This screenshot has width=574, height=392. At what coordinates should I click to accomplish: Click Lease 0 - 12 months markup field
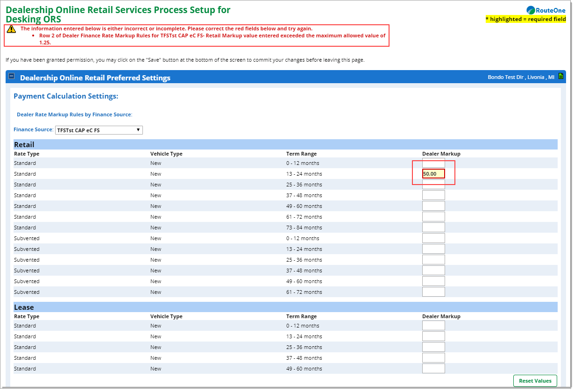point(433,326)
